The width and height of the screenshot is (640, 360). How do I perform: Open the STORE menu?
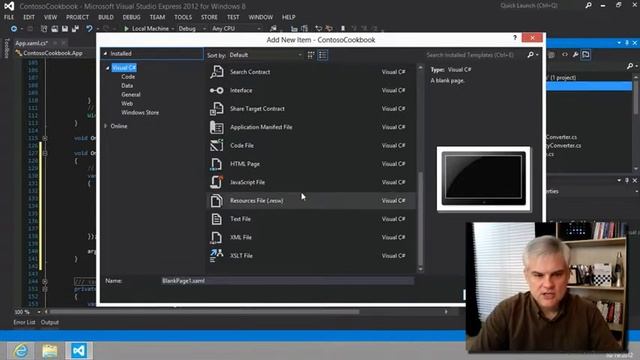point(209,17)
